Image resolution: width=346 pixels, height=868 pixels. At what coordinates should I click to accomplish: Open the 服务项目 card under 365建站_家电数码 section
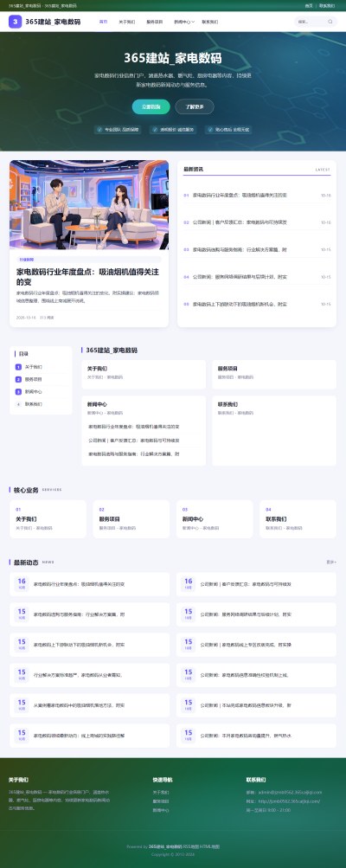pos(274,374)
